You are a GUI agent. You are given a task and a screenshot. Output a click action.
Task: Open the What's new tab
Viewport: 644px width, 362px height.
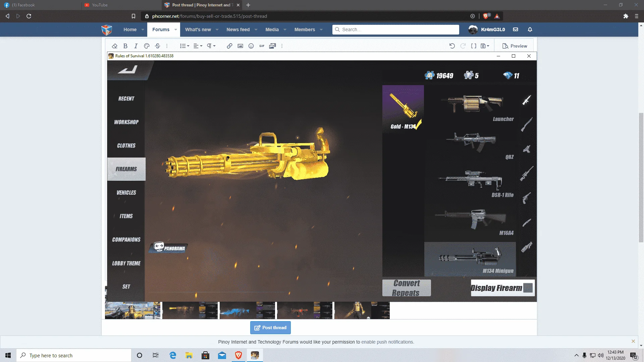point(198,29)
